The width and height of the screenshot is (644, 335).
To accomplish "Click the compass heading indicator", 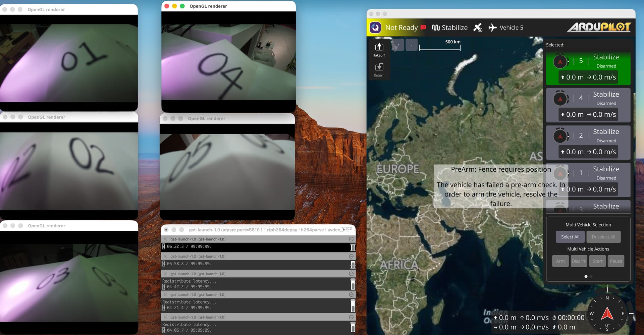I will point(607,314).
